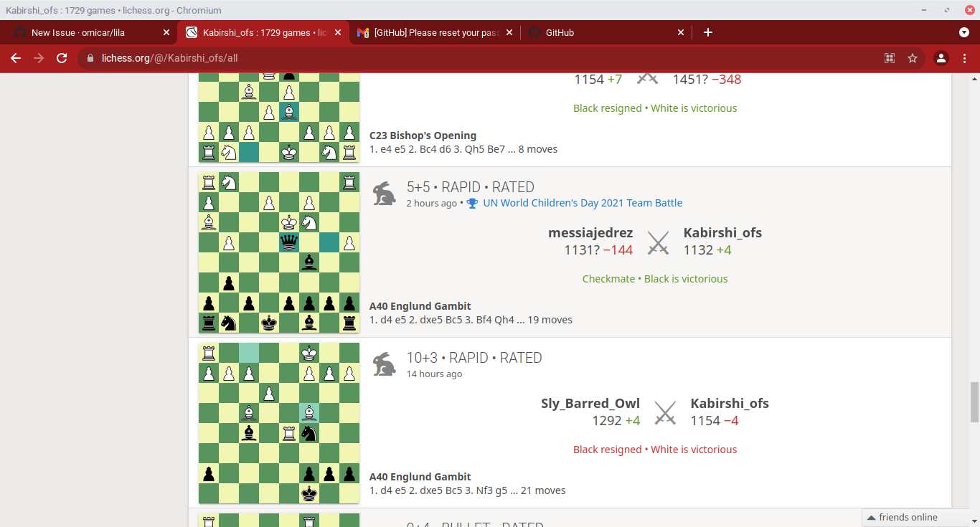Open the browser extensions puzzle icon

pyautogui.click(x=890, y=58)
